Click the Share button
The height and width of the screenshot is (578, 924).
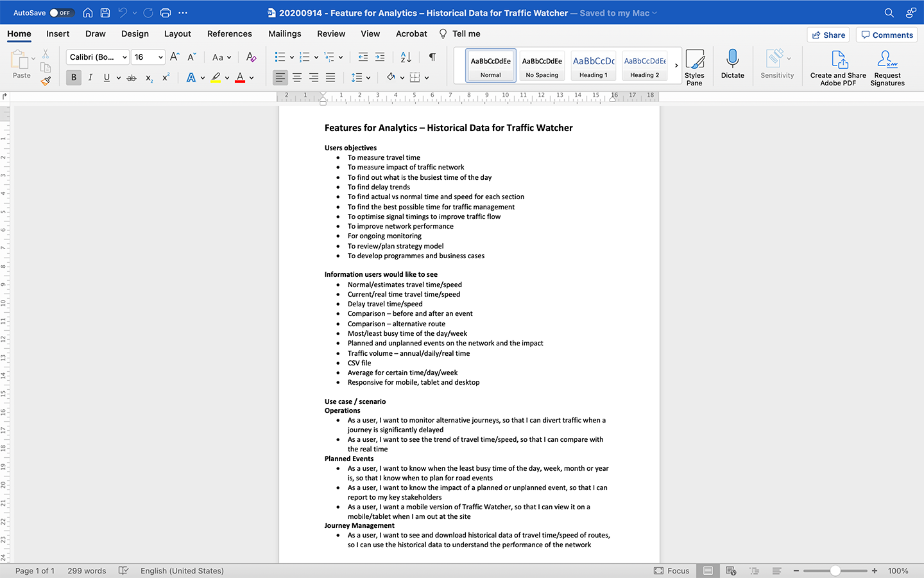tap(828, 35)
